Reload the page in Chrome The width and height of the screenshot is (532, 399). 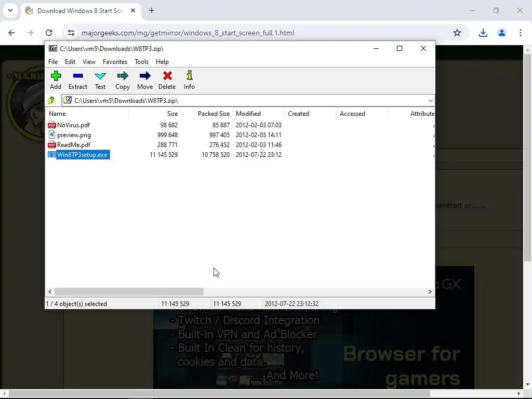pyautogui.click(x=49, y=33)
